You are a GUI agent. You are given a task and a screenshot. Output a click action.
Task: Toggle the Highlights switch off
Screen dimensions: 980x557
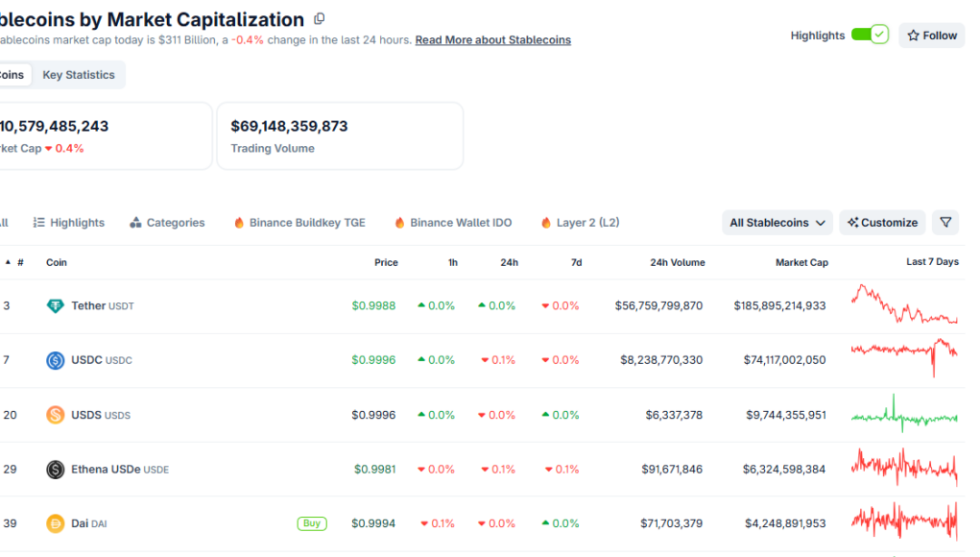[870, 36]
